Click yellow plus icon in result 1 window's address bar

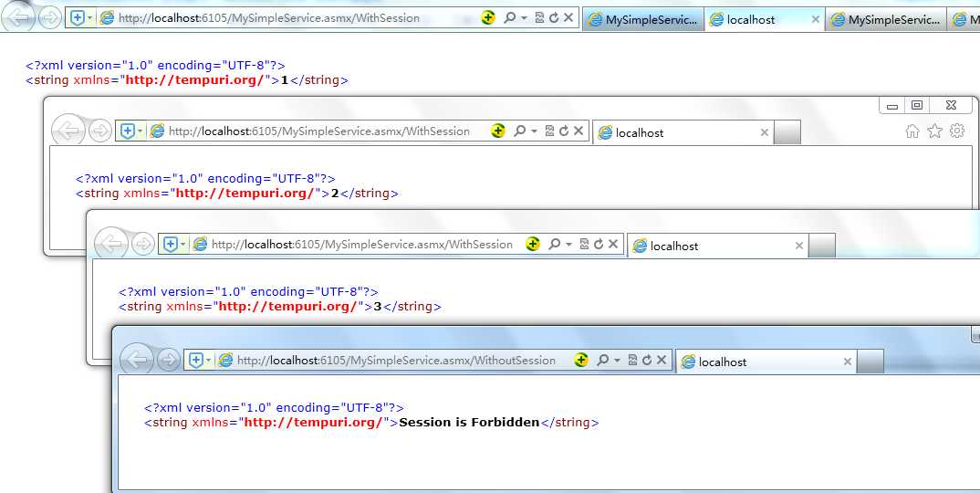click(x=488, y=18)
